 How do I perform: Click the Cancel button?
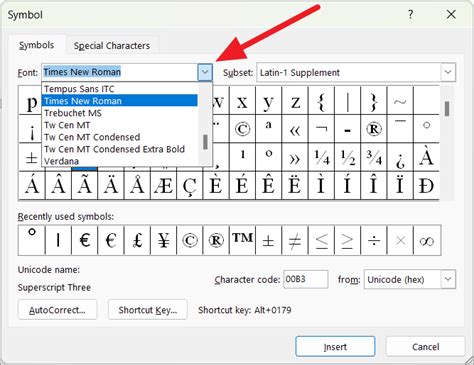[x=425, y=347]
